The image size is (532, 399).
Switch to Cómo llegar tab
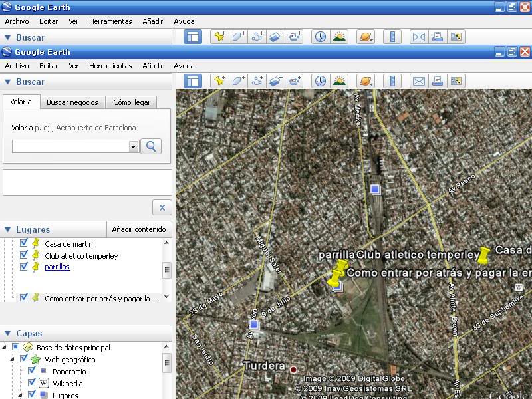click(x=132, y=102)
